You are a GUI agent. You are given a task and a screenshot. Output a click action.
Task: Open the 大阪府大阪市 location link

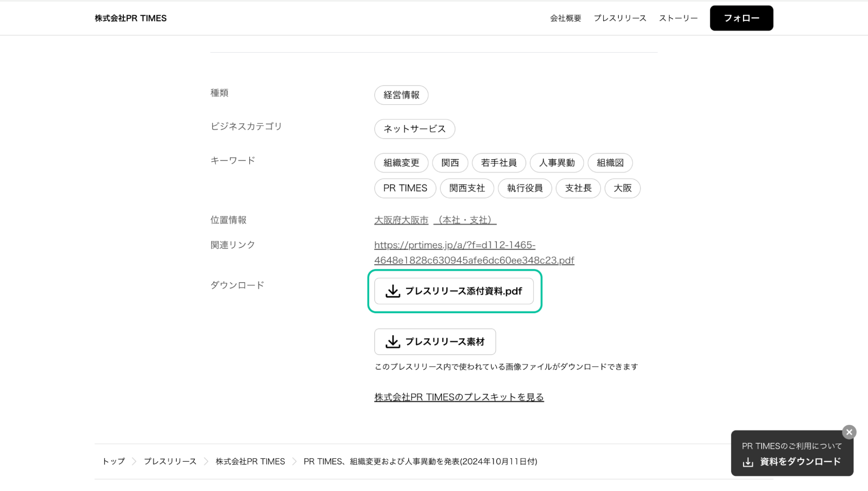(401, 220)
